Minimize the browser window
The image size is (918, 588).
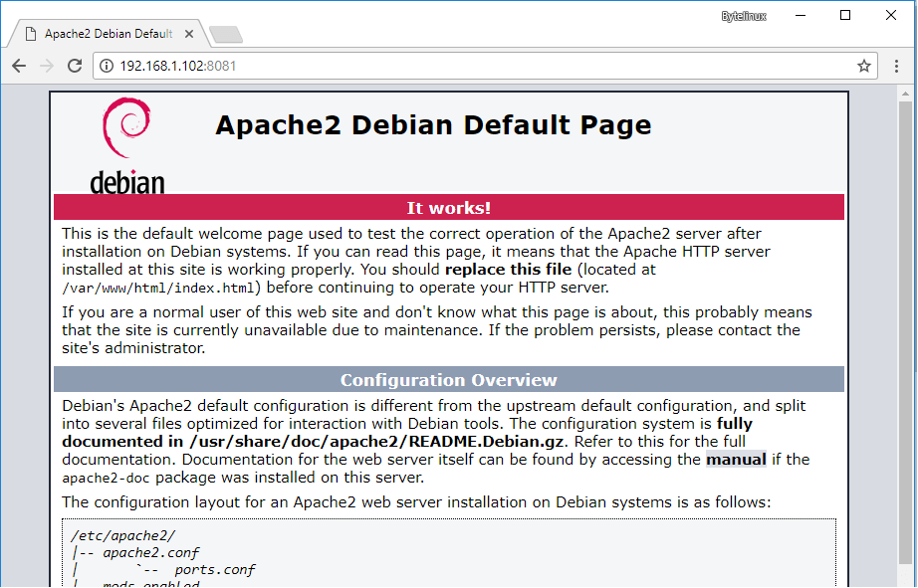click(800, 16)
